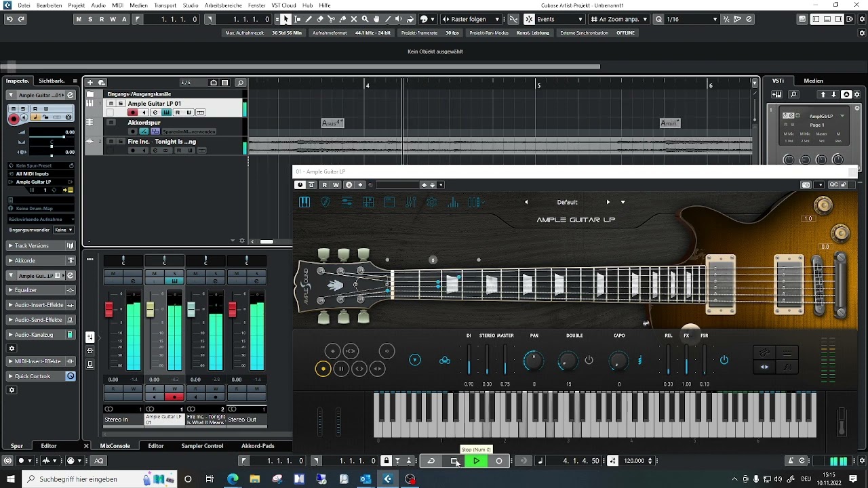The width and height of the screenshot is (868, 488).
Task: Open Outlook from the taskbar
Action: click(366, 479)
